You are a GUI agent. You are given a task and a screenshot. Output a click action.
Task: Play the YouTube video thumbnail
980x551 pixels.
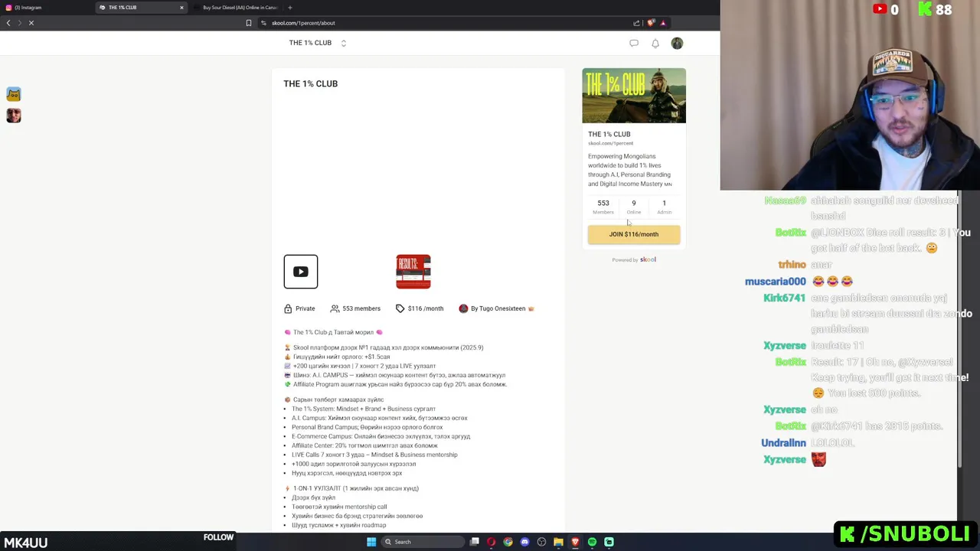301,272
